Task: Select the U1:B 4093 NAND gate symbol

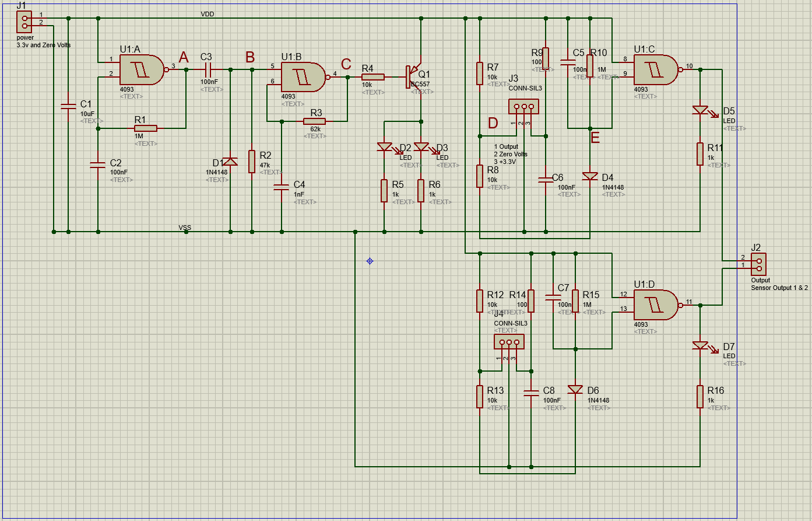Action: coord(303,78)
